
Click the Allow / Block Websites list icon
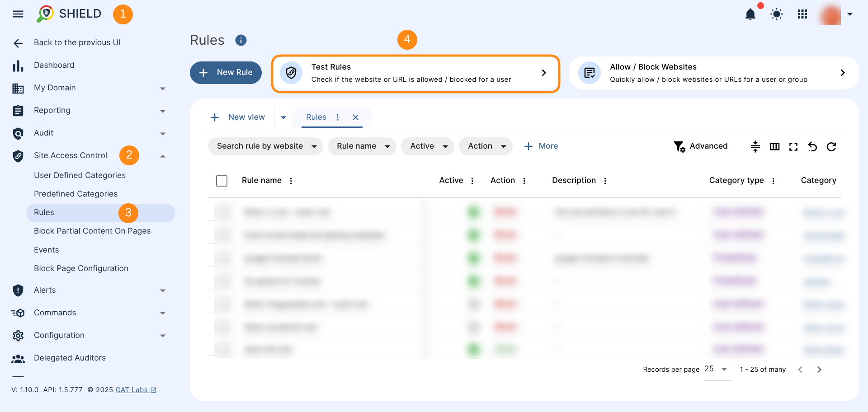point(590,73)
